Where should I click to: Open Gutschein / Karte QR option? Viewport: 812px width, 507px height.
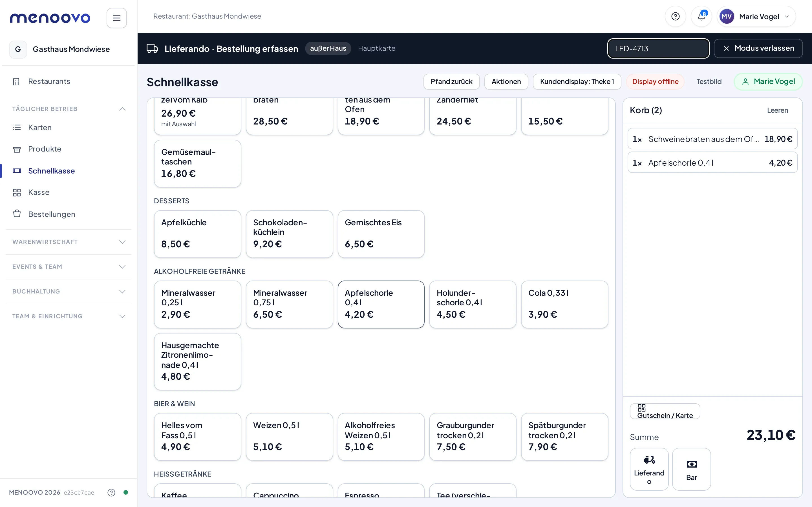click(x=665, y=412)
